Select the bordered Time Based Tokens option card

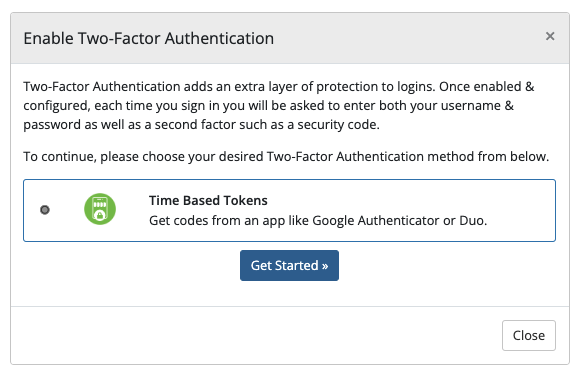point(289,210)
